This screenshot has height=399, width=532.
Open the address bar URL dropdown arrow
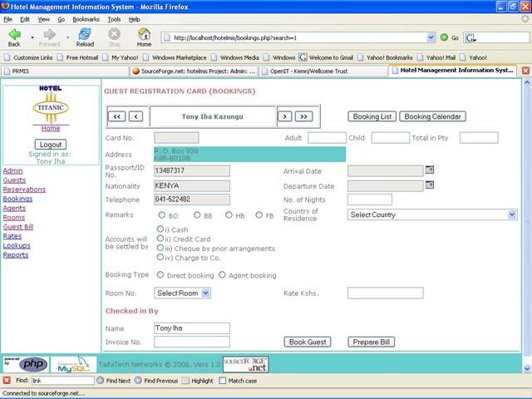pos(431,37)
